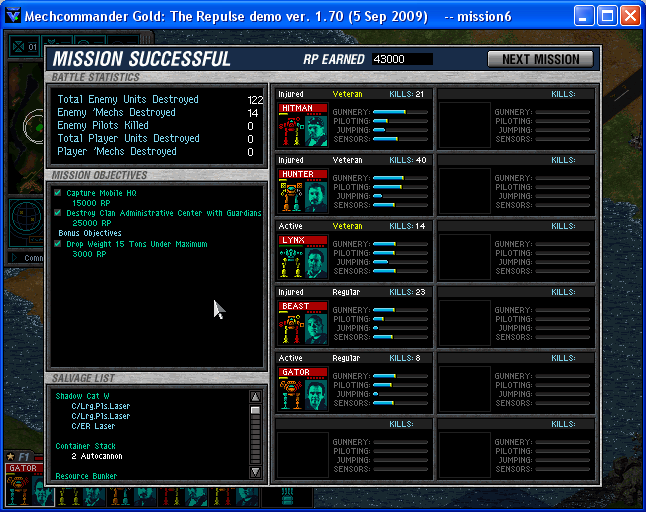This screenshot has height=512, width=646.
Task: Select the fifth mech unit in bottom bar
Action: 235,496
